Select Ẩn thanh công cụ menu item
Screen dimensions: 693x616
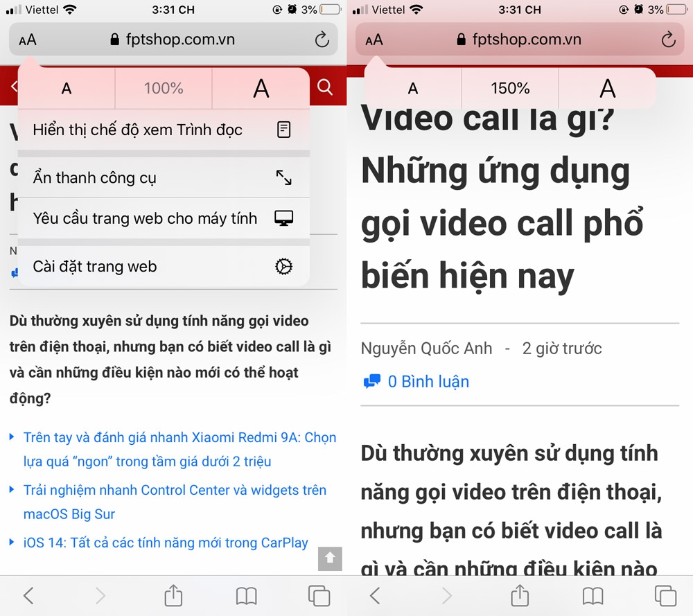pos(164,177)
